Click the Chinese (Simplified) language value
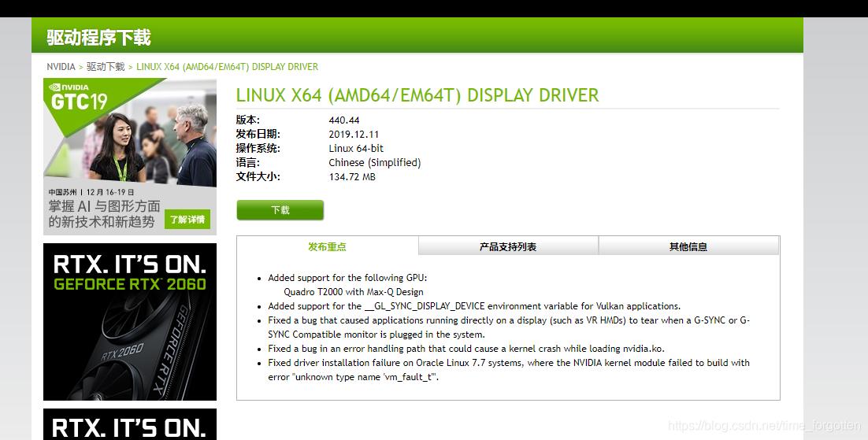The height and width of the screenshot is (440, 868). (x=375, y=163)
